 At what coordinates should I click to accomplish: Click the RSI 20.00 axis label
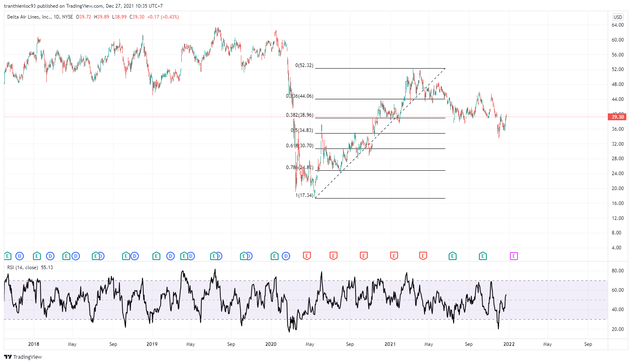click(617, 329)
